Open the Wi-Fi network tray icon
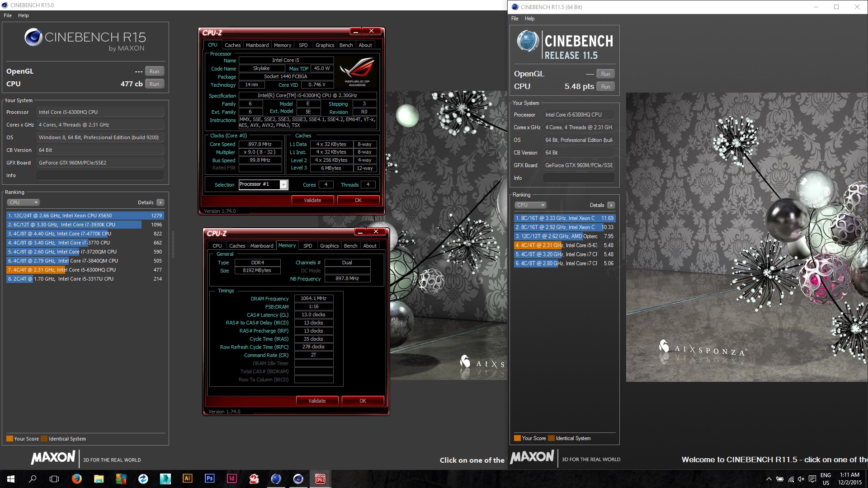The image size is (868, 488). click(x=791, y=479)
